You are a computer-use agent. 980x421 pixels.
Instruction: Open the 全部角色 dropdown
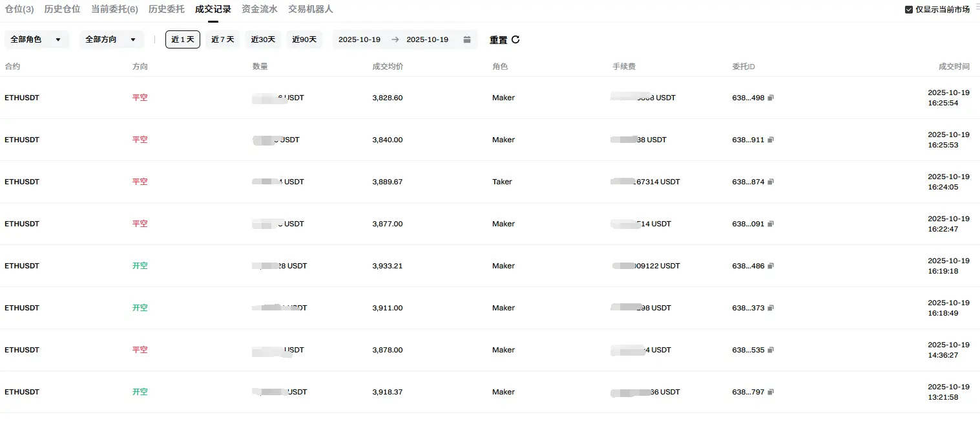click(x=37, y=39)
